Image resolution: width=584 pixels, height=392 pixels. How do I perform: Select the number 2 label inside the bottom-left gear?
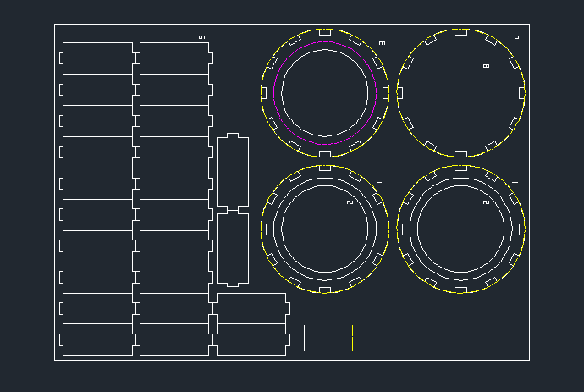coord(350,202)
